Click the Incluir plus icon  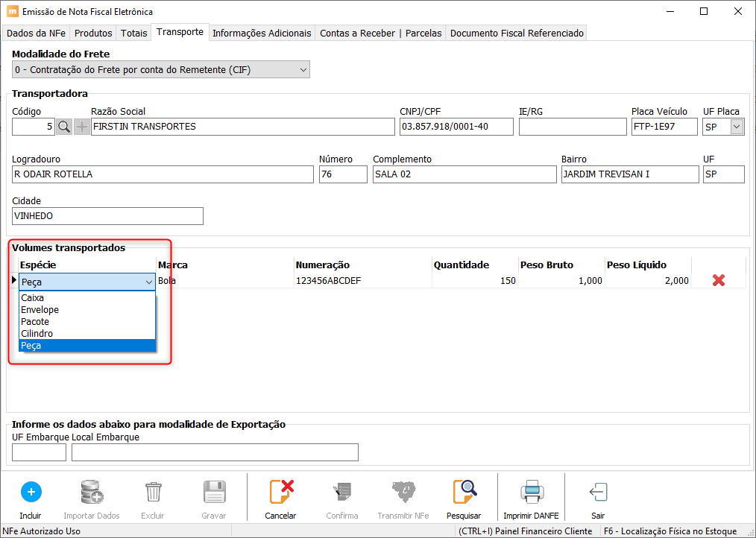click(31, 492)
